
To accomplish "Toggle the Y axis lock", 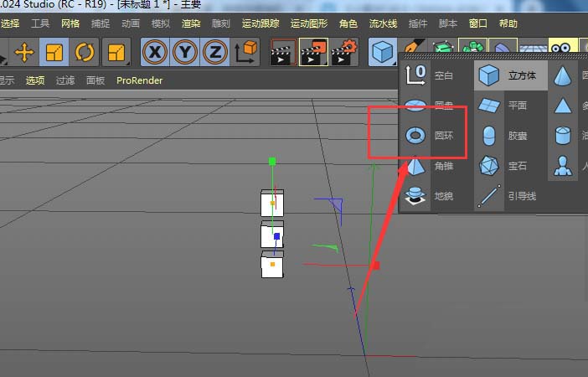I will (x=185, y=53).
